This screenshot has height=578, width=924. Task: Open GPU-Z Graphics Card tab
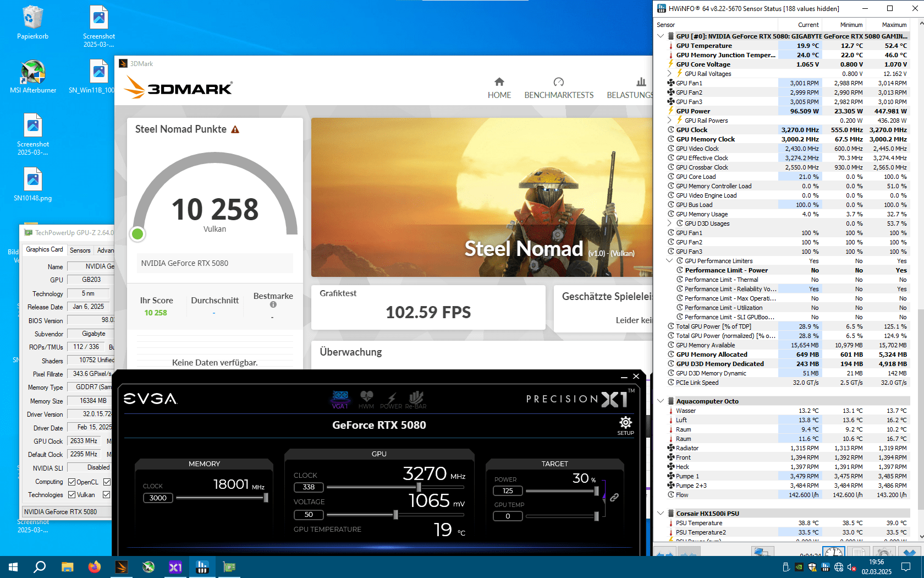click(45, 249)
